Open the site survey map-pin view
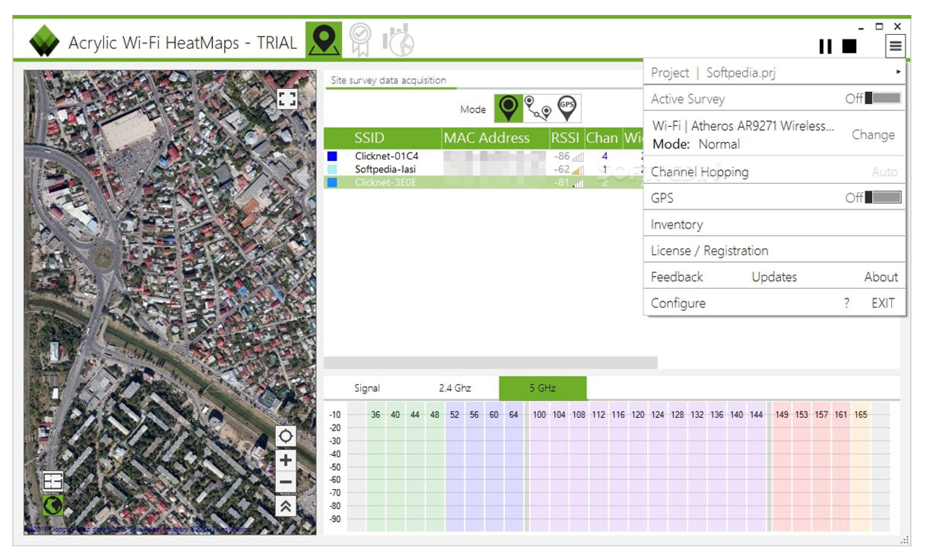The height and width of the screenshot is (560, 926). pos(324,39)
